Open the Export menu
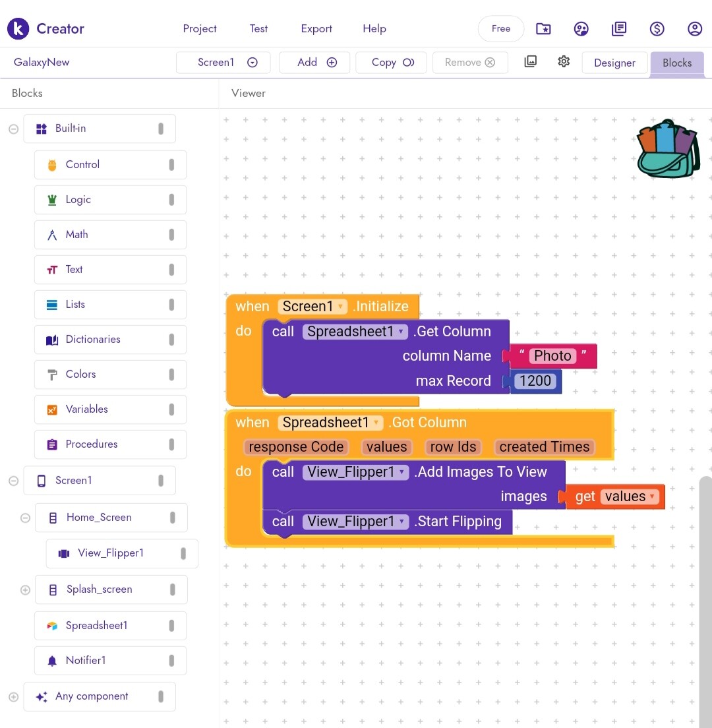The width and height of the screenshot is (712, 728). click(x=316, y=29)
